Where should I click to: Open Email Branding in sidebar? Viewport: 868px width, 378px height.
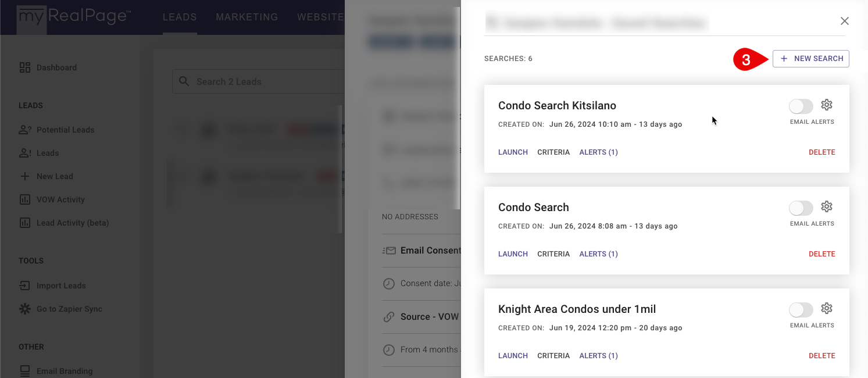click(65, 371)
